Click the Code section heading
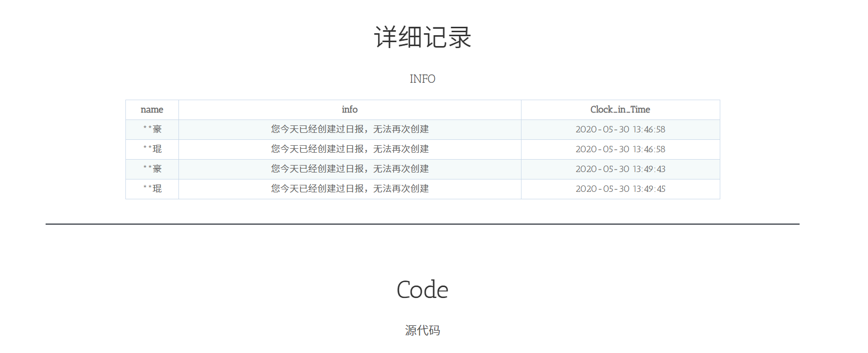This screenshot has height=353, width=868. pos(422,290)
